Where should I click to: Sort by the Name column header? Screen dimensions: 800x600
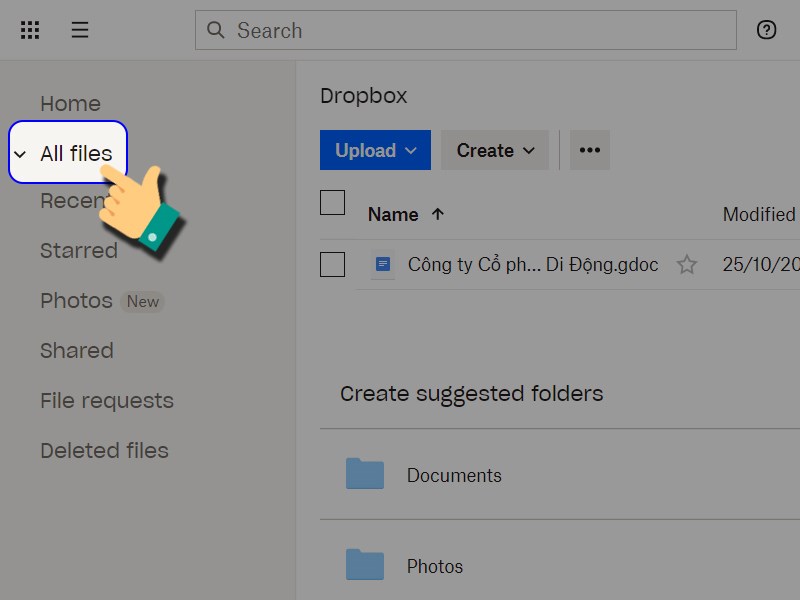(393, 214)
